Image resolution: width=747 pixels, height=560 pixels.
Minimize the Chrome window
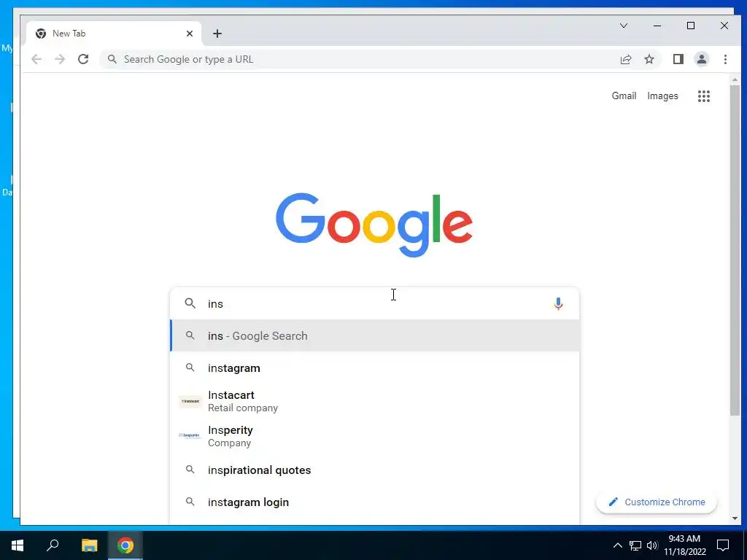click(x=657, y=26)
